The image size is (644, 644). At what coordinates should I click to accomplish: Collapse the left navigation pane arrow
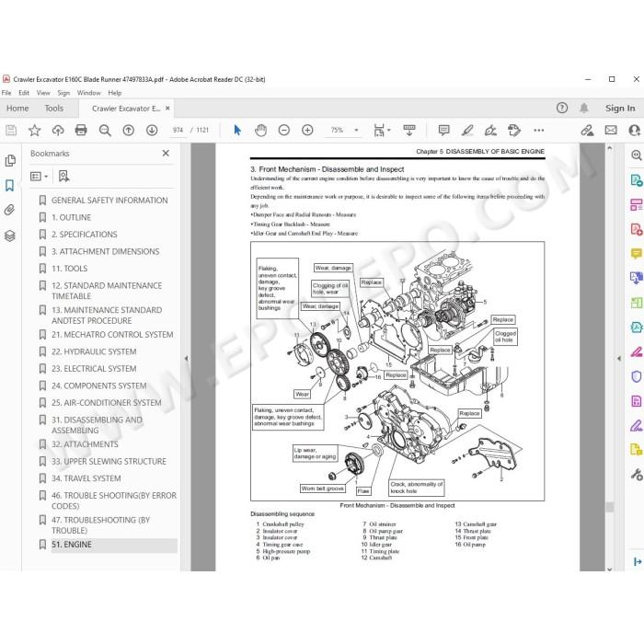click(x=186, y=358)
